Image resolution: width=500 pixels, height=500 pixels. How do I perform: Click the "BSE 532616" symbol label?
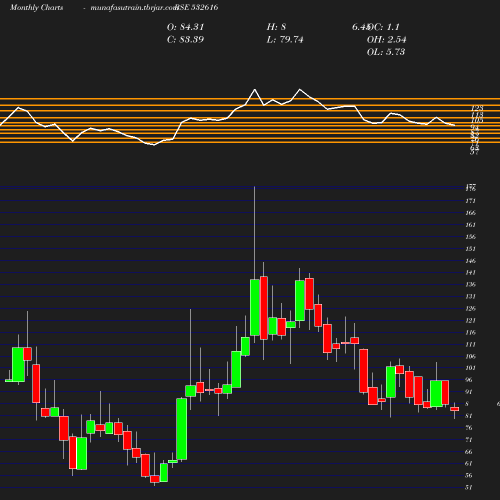point(197,7)
